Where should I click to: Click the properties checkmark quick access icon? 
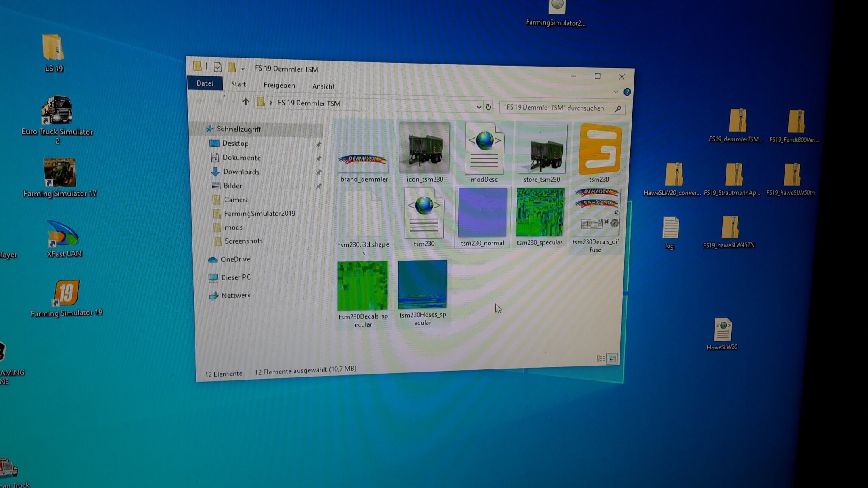(217, 67)
